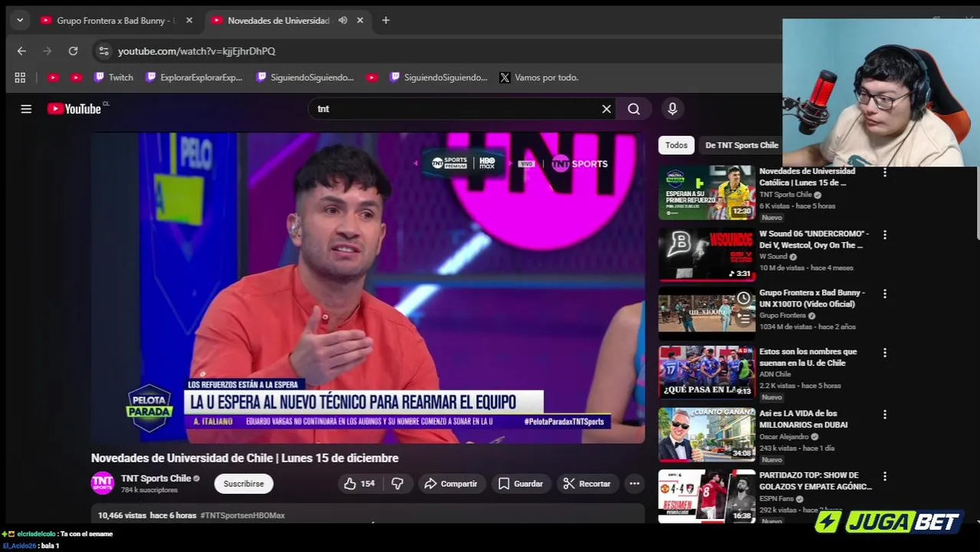
Task: Clip the video with the Recortar button
Action: click(x=587, y=484)
